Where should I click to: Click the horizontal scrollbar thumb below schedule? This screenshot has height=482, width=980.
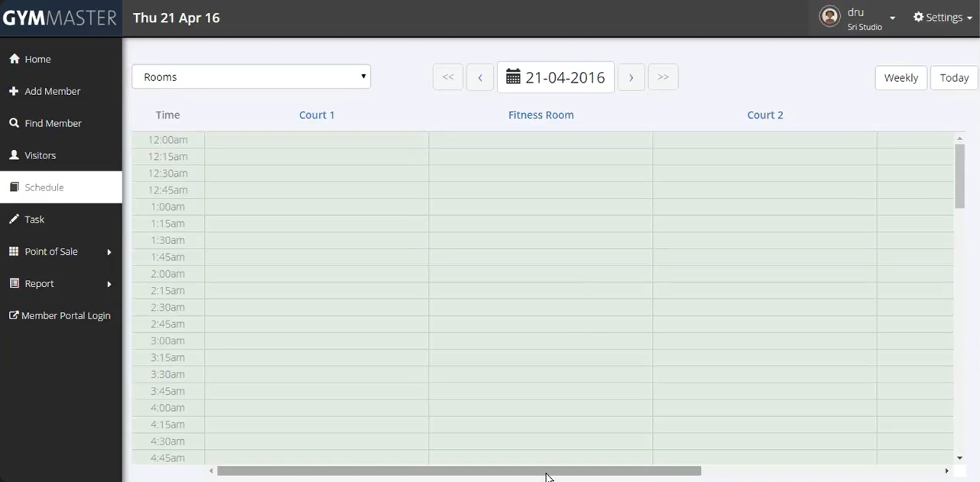click(459, 471)
